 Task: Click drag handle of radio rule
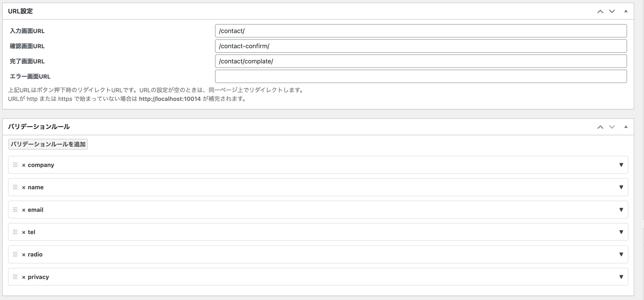[x=15, y=254]
